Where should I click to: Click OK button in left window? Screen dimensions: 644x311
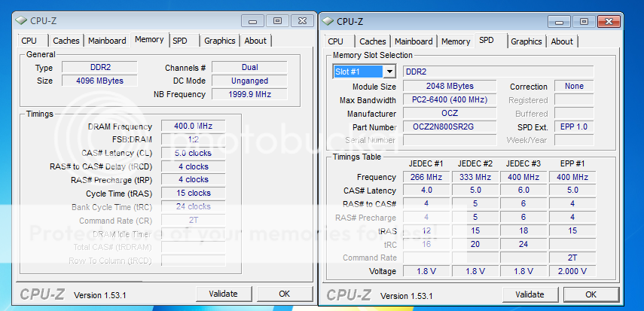[x=284, y=294]
